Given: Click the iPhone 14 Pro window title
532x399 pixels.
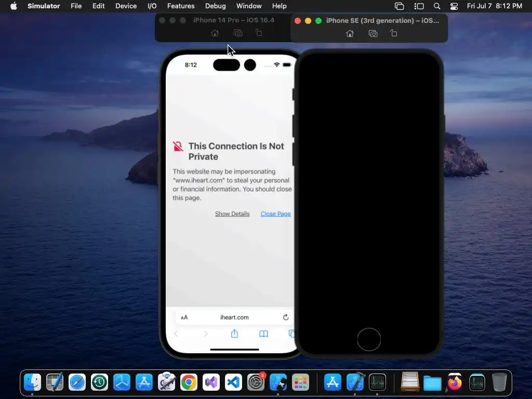Looking at the screenshot, I should point(234,20).
